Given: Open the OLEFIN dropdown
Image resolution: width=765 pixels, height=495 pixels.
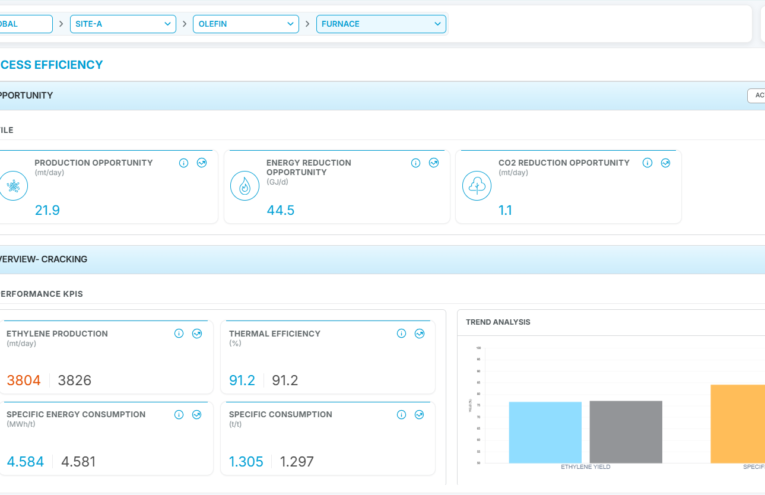Looking at the screenshot, I should point(246,24).
